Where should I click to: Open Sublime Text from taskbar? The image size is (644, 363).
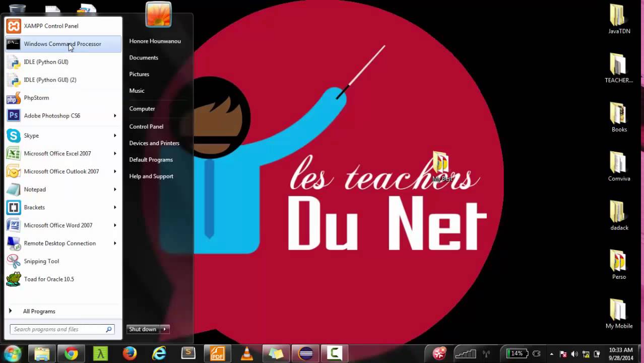tap(188, 353)
